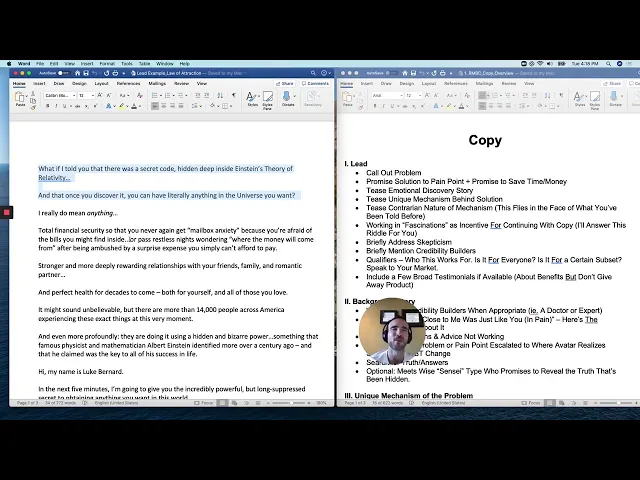Toggle AutoSave switch in Lead Example window
The width and height of the screenshot is (640, 480).
pos(63,73)
